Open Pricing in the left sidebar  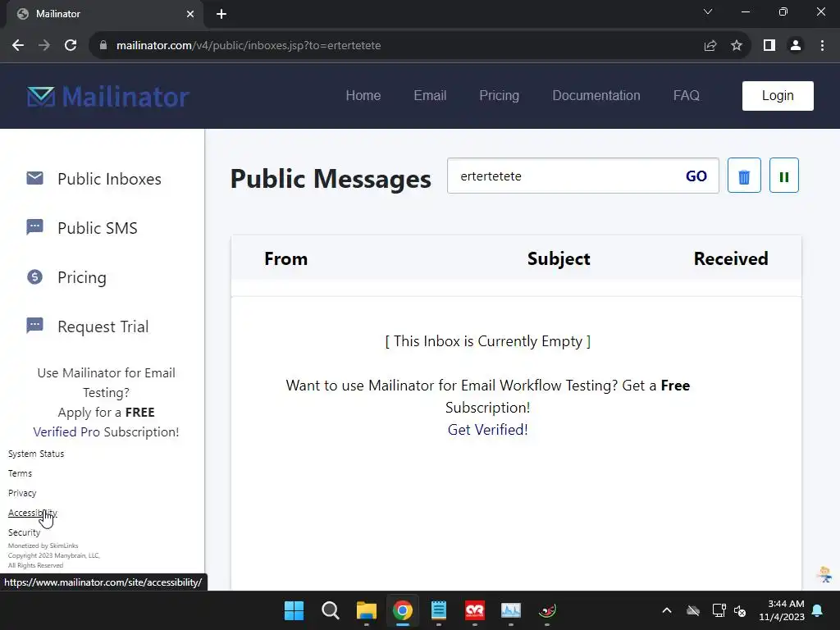coord(82,277)
